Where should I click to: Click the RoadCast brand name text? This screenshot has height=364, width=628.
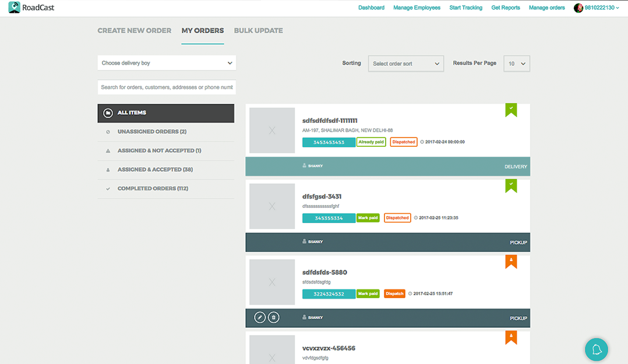[x=38, y=8]
